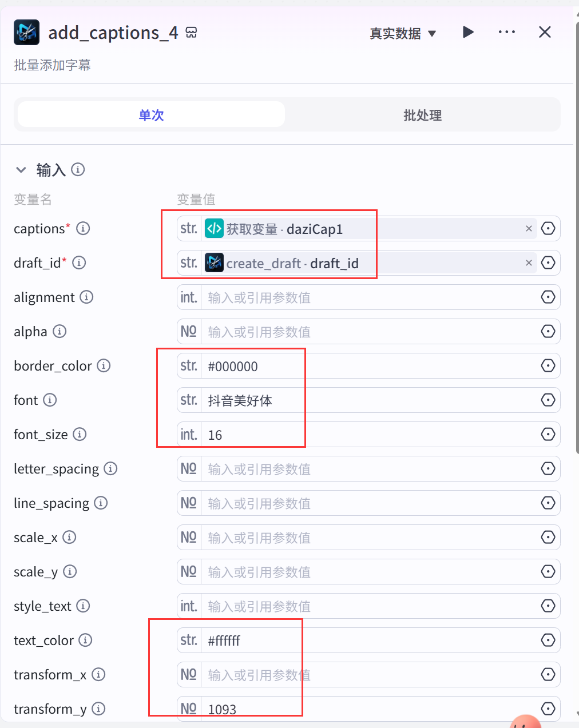Viewport: 579px width, 728px height.
Task: Open the three-dot more options menu
Action: click(x=506, y=32)
